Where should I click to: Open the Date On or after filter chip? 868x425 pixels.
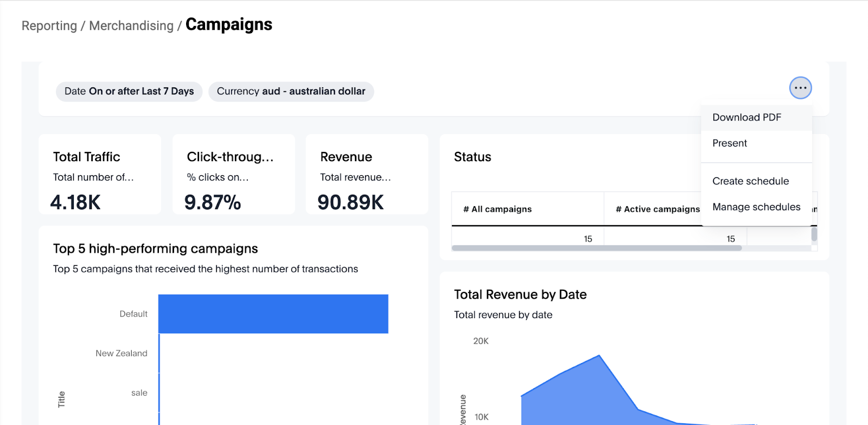129,91
